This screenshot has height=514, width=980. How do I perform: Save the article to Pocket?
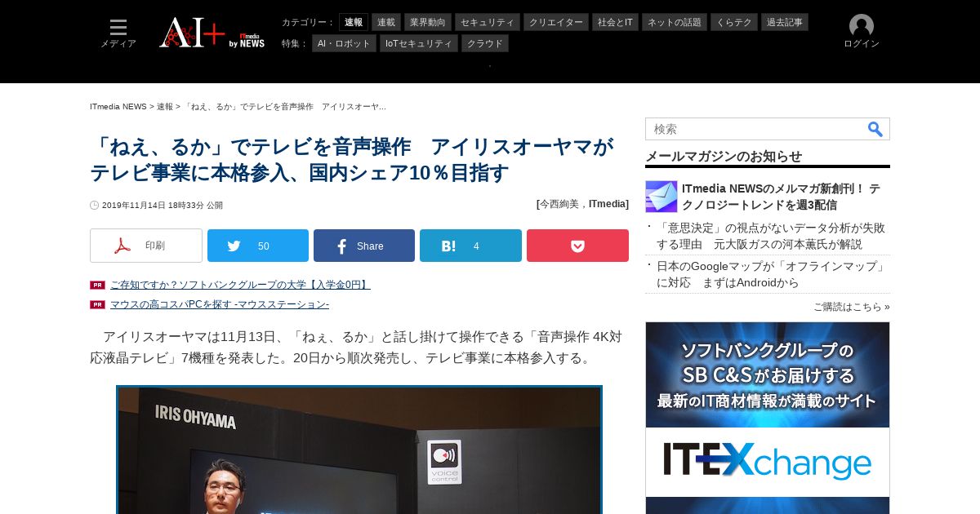pos(577,246)
